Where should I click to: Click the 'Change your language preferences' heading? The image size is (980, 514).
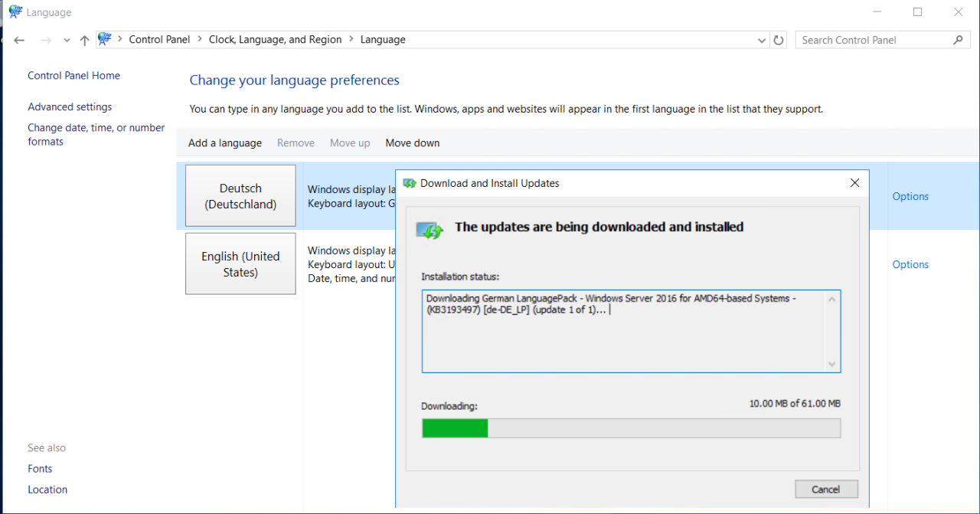coord(294,80)
